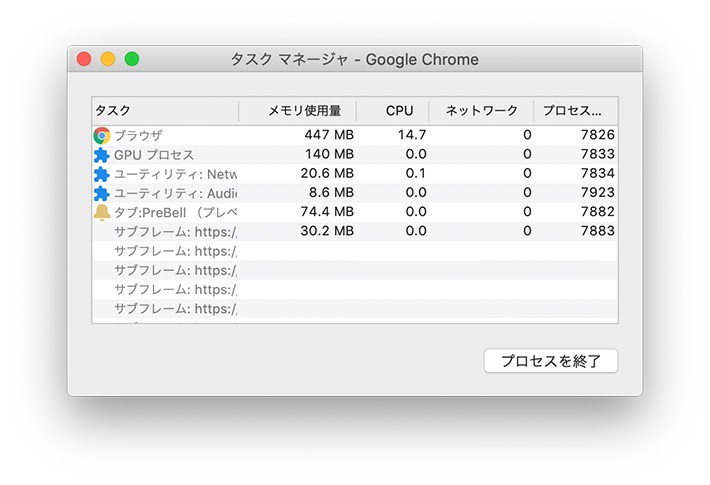Click process ID 7826

pyautogui.click(x=598, y=135)
